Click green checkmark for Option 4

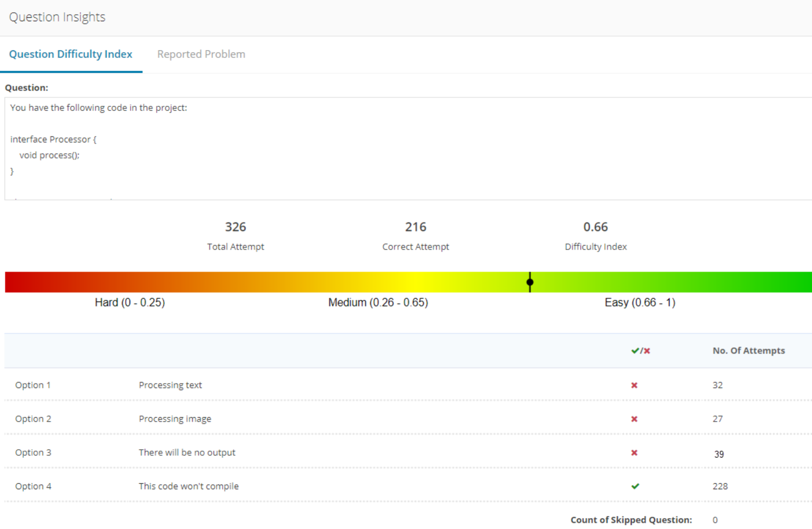point(635,486)
